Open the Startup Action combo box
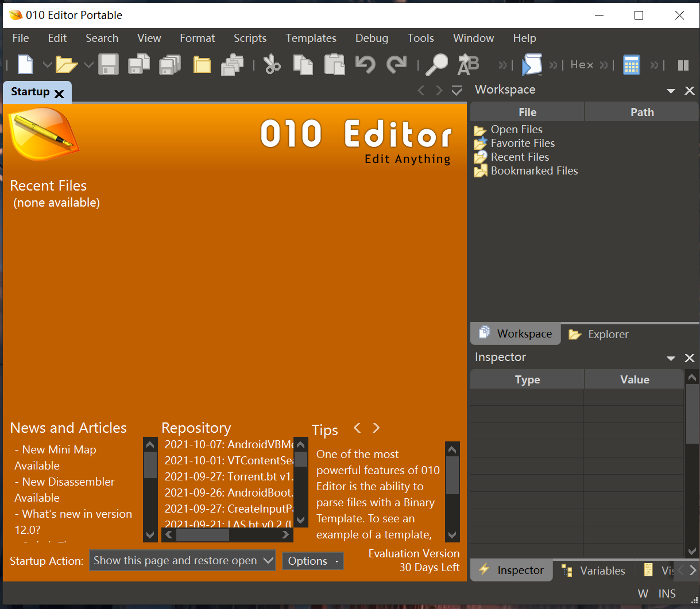Viewport: 700px width, 609px height. 183,561
